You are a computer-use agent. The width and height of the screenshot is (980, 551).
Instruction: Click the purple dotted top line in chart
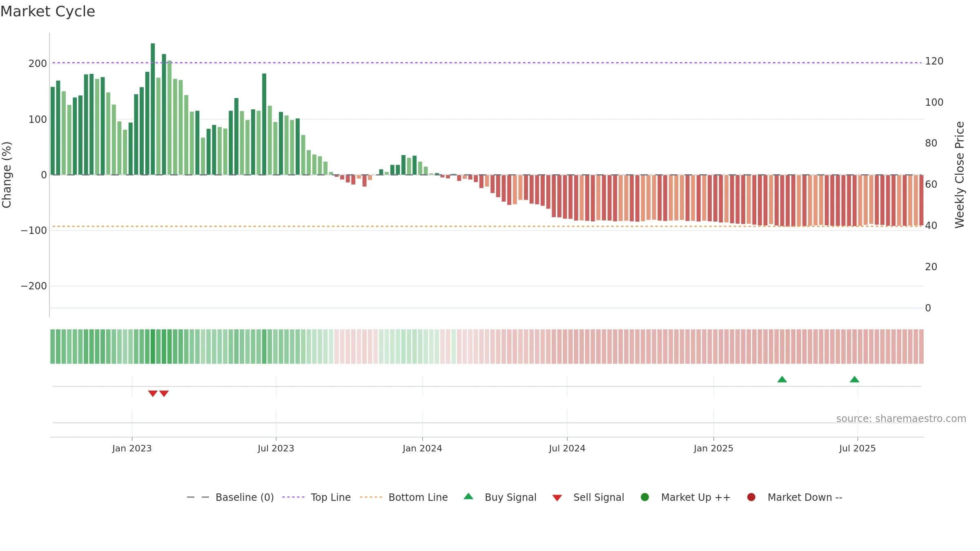click(487, 63)
